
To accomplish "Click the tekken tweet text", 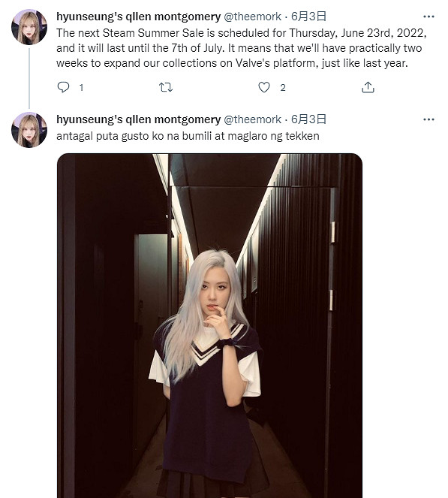I will tap(188, 136).
